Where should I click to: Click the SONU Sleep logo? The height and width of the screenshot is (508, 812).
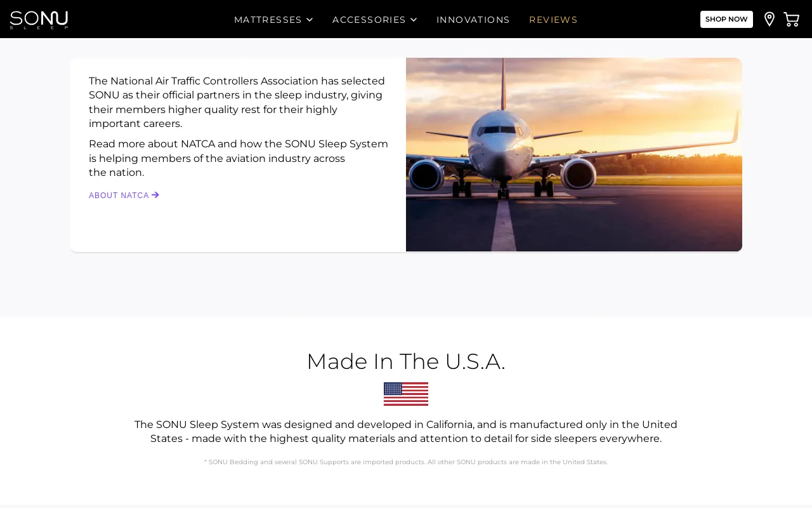(x=39, y=20)
